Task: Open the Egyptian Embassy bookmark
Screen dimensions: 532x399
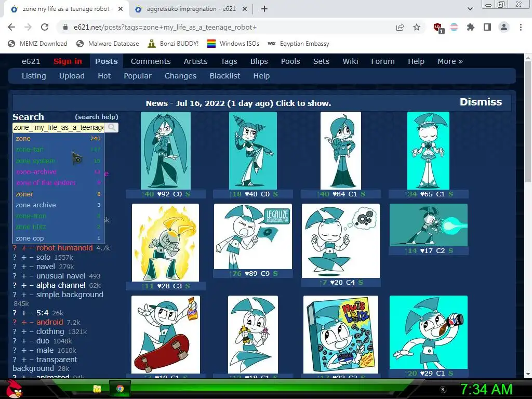Action: pos(298,44)
